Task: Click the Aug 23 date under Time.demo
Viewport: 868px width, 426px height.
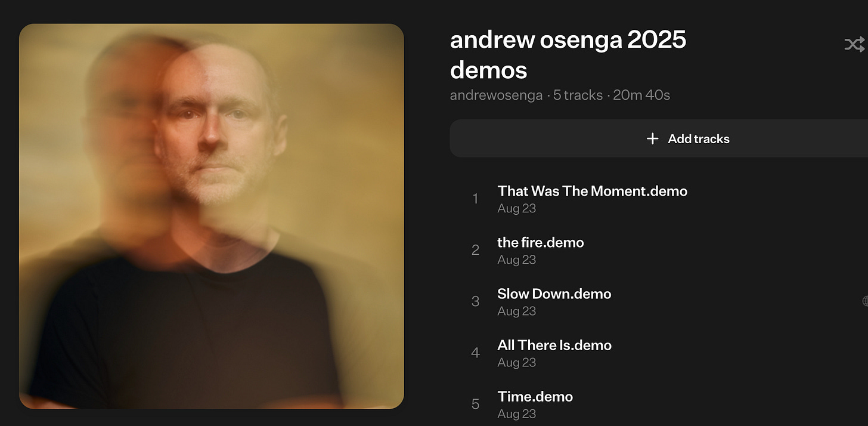Action: point(517,413)
